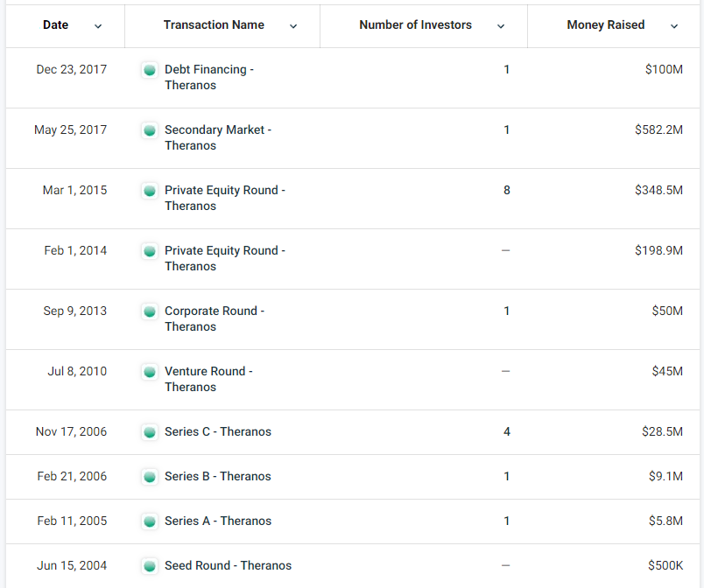Click the logo icon beside Series B
The image size is (704, 588).
[150, 477]
